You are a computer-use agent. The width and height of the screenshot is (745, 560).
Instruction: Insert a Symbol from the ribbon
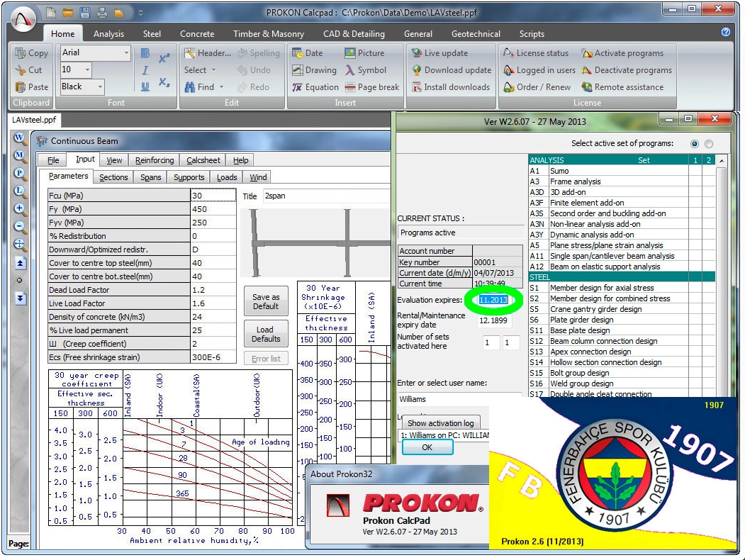click(365, 69)
